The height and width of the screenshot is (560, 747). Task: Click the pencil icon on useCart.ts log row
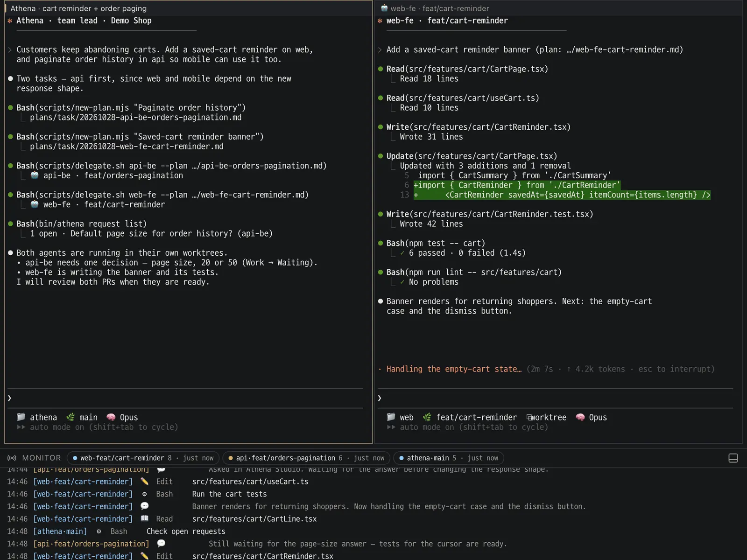pos(145,482)
